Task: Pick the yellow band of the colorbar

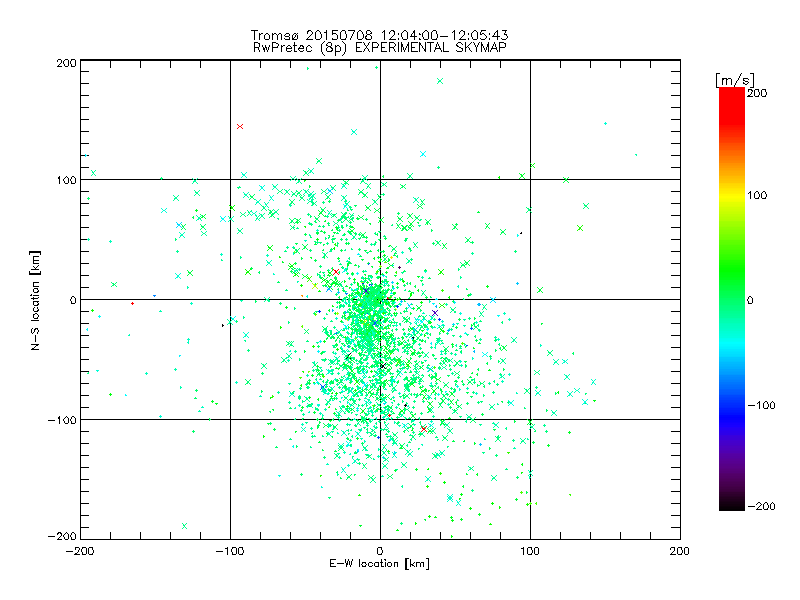Action: tap(732, 196)
